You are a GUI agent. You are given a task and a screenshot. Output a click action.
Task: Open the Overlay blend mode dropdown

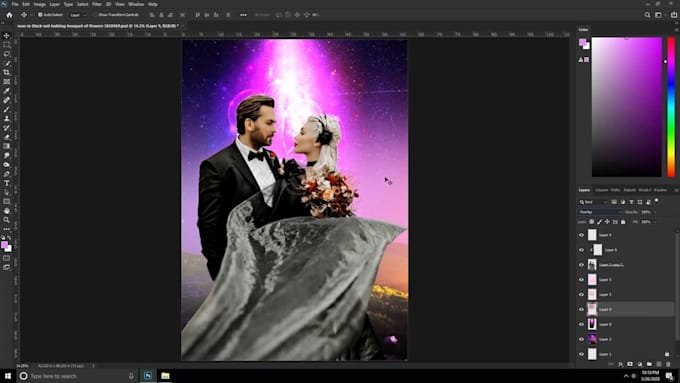[600, 212]
